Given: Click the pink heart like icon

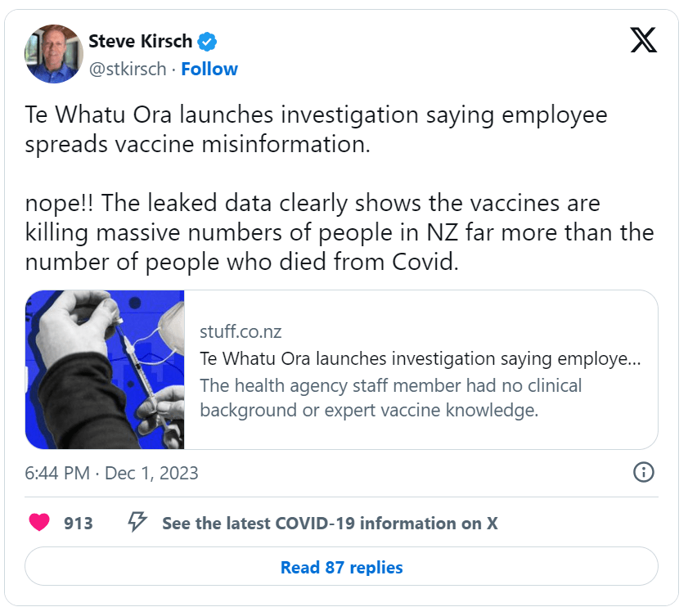Looking at the screenshot, I should coord(38,523).
